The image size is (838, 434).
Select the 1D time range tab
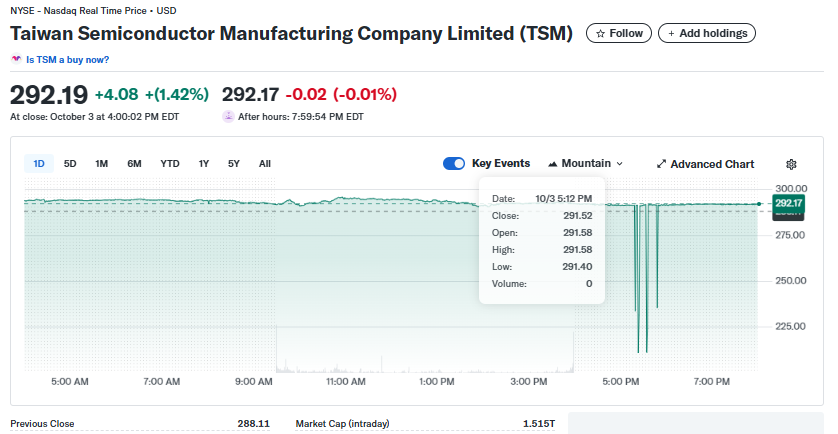click(39, 164)
